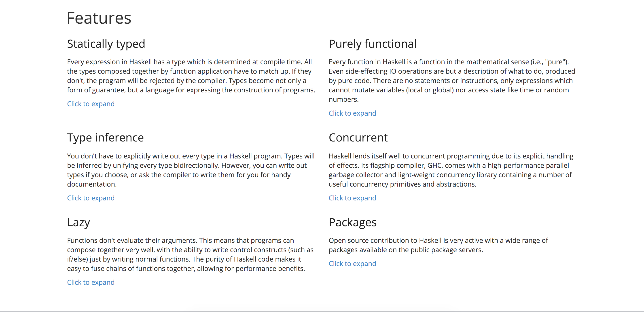Open the Type inference expand link
644x312 pixels.
tap(91, 198)
